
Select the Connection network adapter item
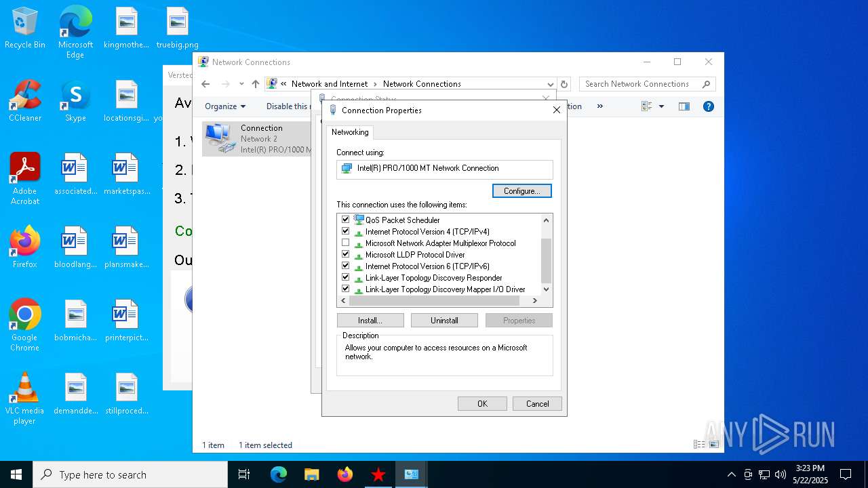coord(258,138)
